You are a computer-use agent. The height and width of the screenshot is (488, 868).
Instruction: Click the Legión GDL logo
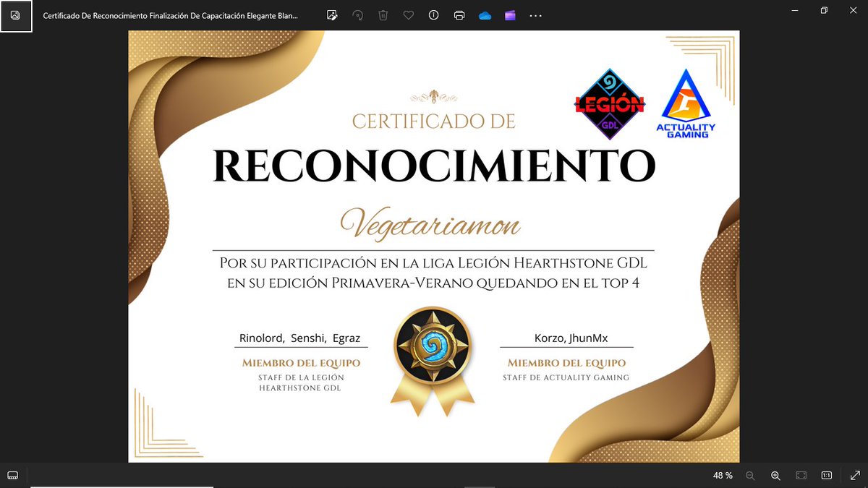pyautogui.click(x=610, y=106)
